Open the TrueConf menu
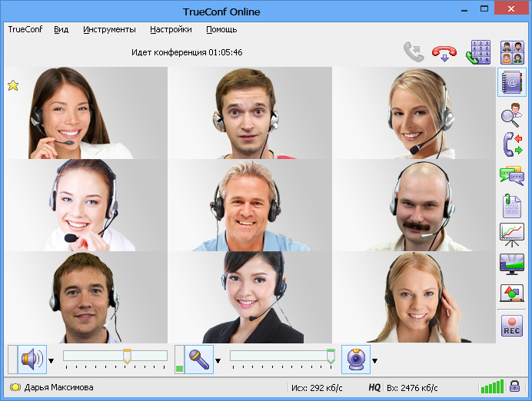532x401 pixels. (x=25, y=29)
